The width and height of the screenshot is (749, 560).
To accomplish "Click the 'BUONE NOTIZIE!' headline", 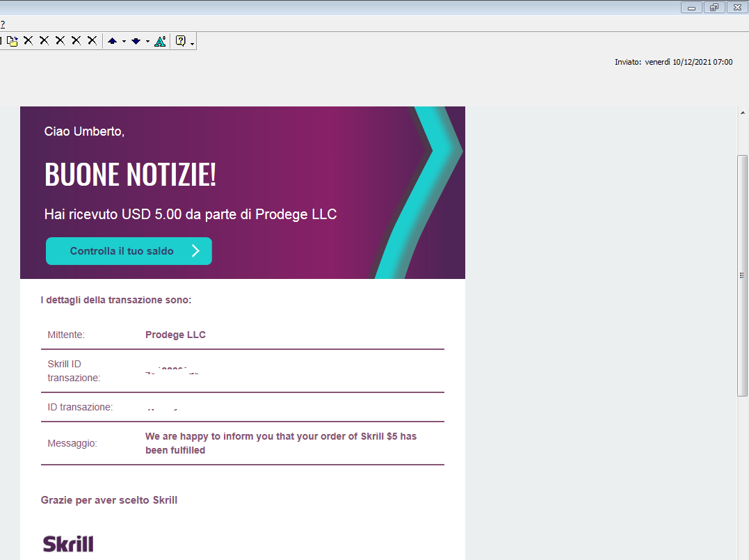I will pyautogui.click(x=131, y=174).
